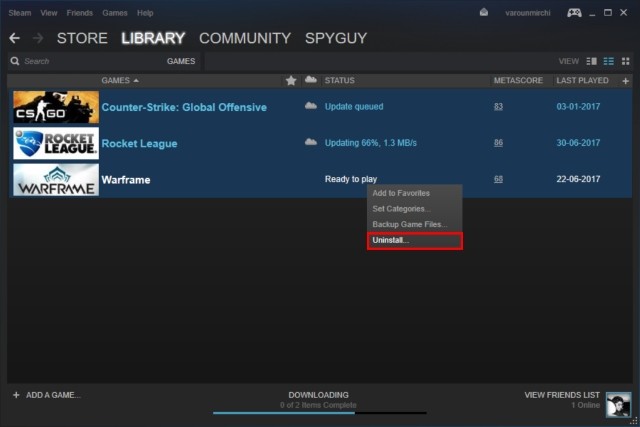Switch to list view icon
640x427 pixels.
(609, 61)
